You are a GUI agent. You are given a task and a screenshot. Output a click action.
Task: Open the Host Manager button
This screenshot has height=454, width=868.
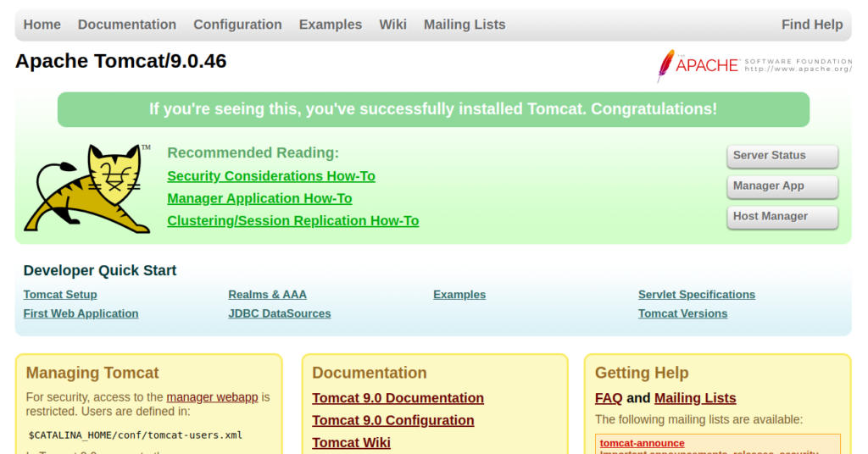pos(782,217)
